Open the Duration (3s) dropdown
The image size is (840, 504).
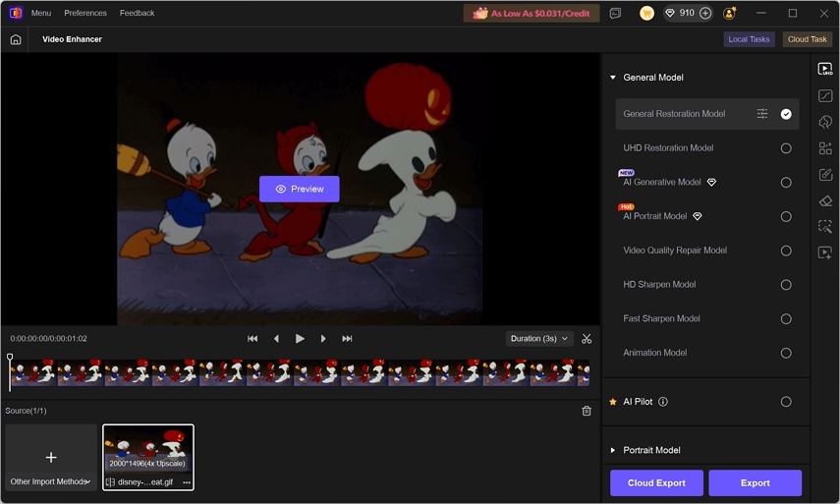(539, 339)
